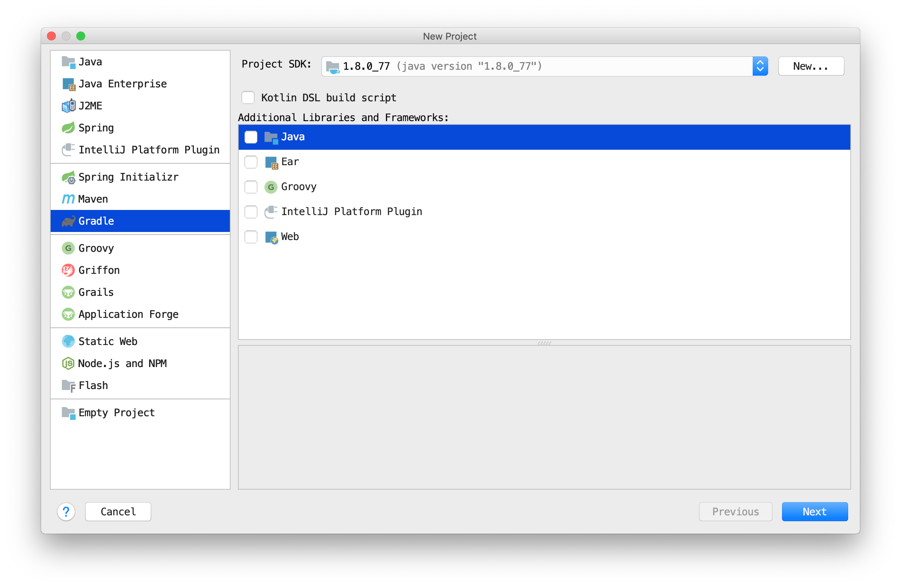Check the IntelliJ Platform Plugin framework checkbox
Viewport: 901px width, 588px height.
251,212
